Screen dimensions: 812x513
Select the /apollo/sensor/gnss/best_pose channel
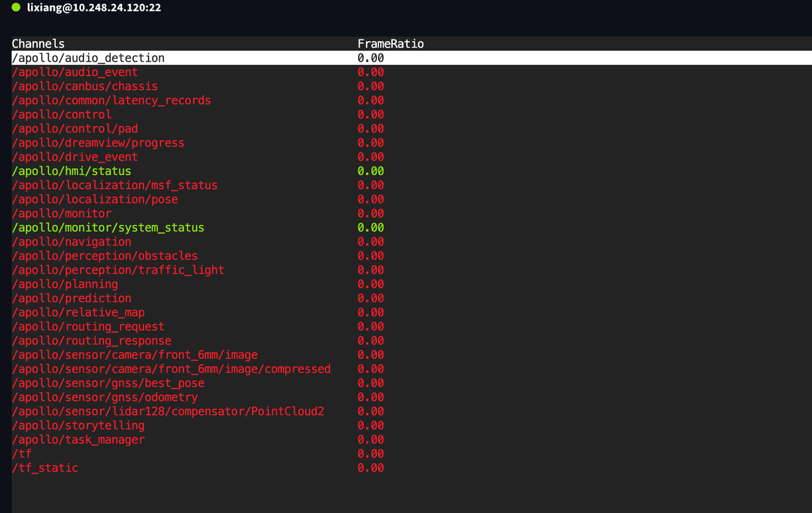coord(108,383)
